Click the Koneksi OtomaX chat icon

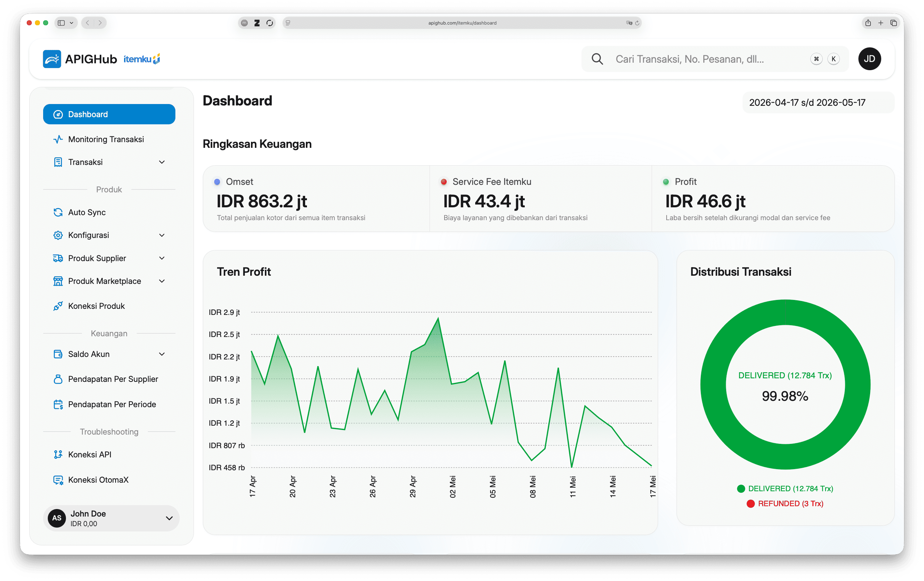coord(58,480)
